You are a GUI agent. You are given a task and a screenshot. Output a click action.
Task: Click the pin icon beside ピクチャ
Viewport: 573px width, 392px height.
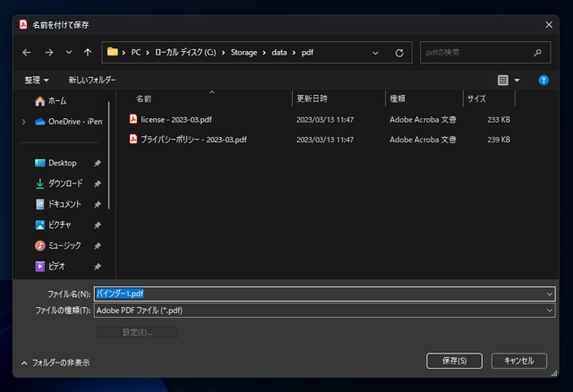[98, 226]
